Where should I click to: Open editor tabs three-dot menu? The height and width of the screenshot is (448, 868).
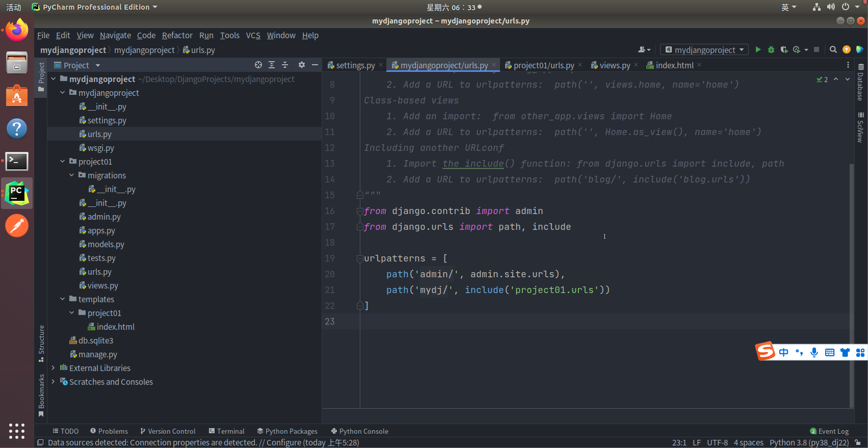point(848,65)
